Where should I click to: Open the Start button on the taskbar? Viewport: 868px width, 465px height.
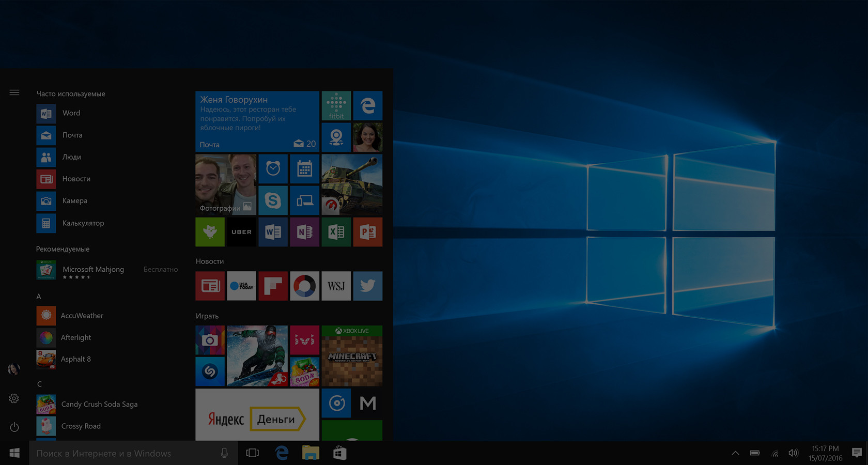pyautogui.click(x=14, y=453)
